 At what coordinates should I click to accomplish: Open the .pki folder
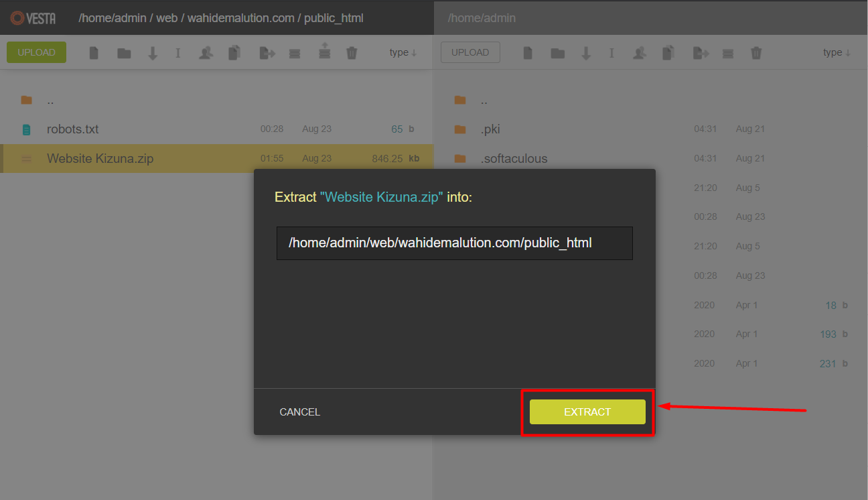490,129
